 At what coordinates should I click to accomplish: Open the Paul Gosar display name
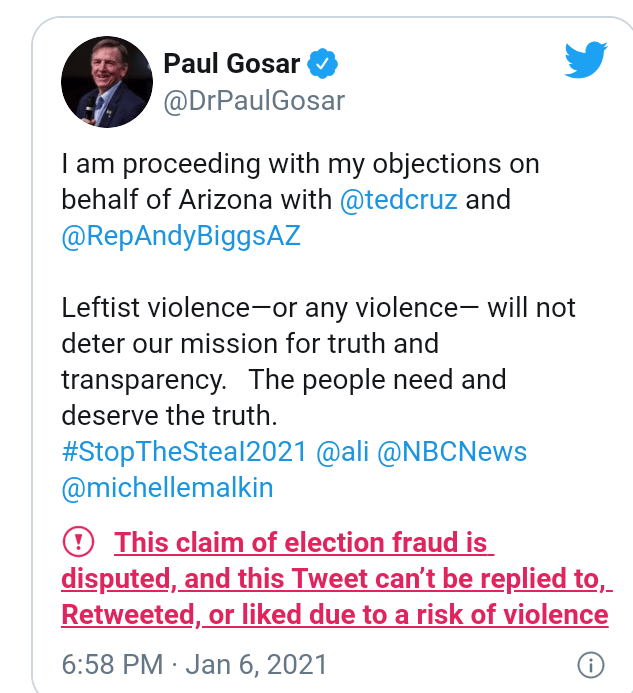pyautogui.click(x=231, y=65)
